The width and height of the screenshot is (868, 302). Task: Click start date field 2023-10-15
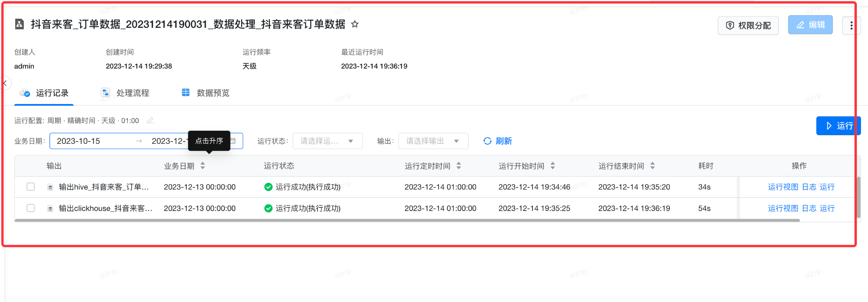[x=78, y=141]
